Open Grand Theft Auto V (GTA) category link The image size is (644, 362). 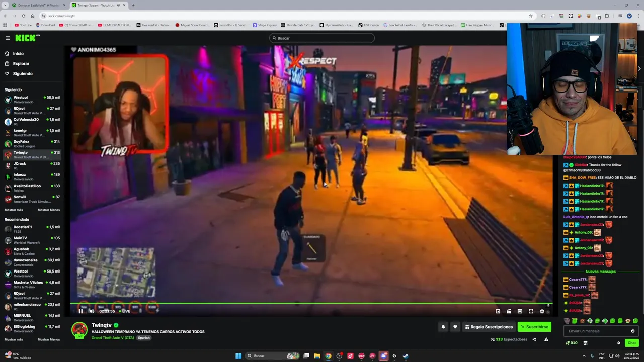[x=113, y=338]
